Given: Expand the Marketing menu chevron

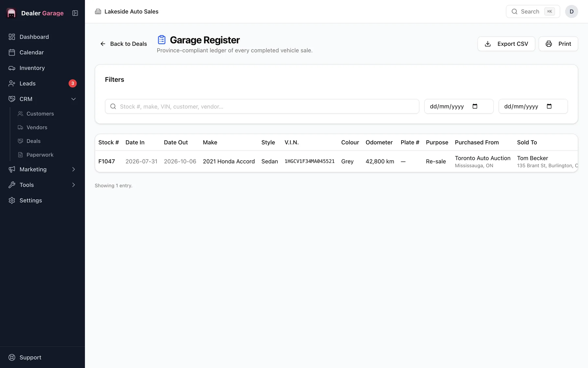Looking at the screenshot, I should click(73, 169).
